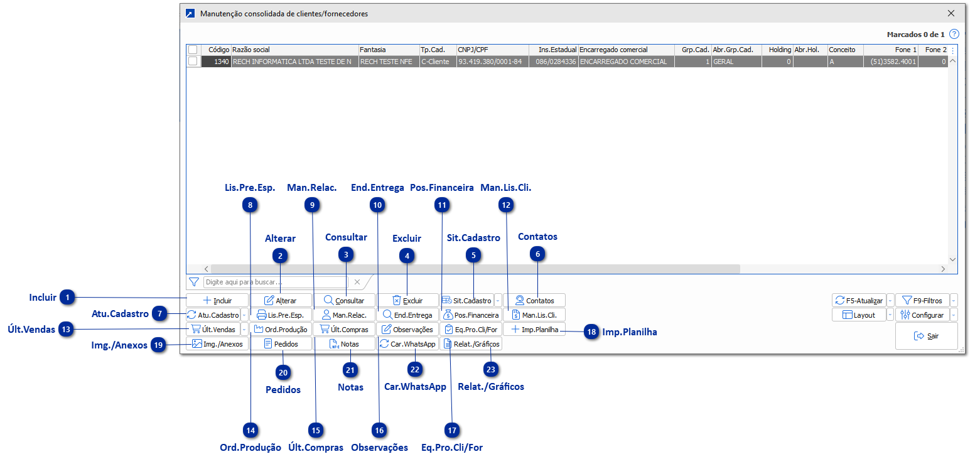Open Lis.Pre.Esp. printer button
This screenshot has width=980, height=464.
point(281,315)
